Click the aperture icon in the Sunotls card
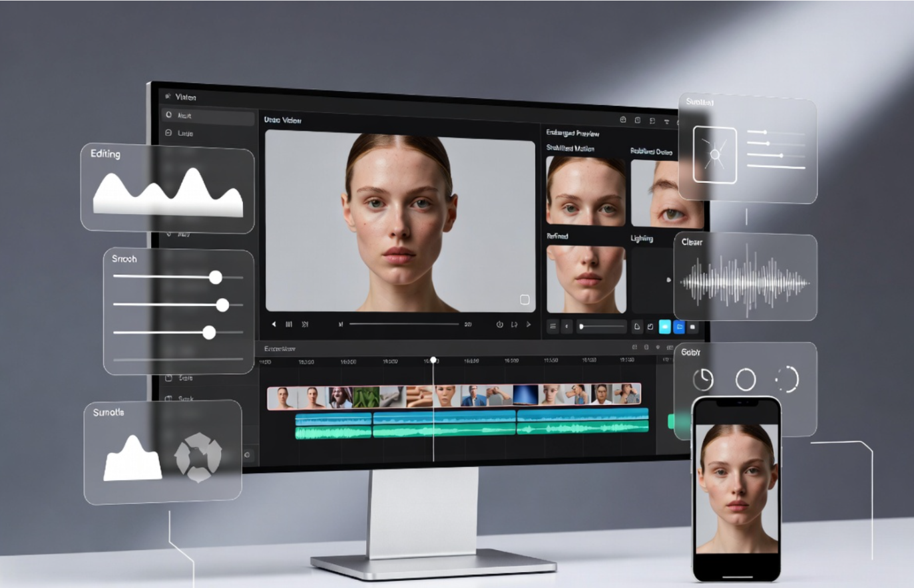Viewport: 914px width, 588px height. point(198,458)
